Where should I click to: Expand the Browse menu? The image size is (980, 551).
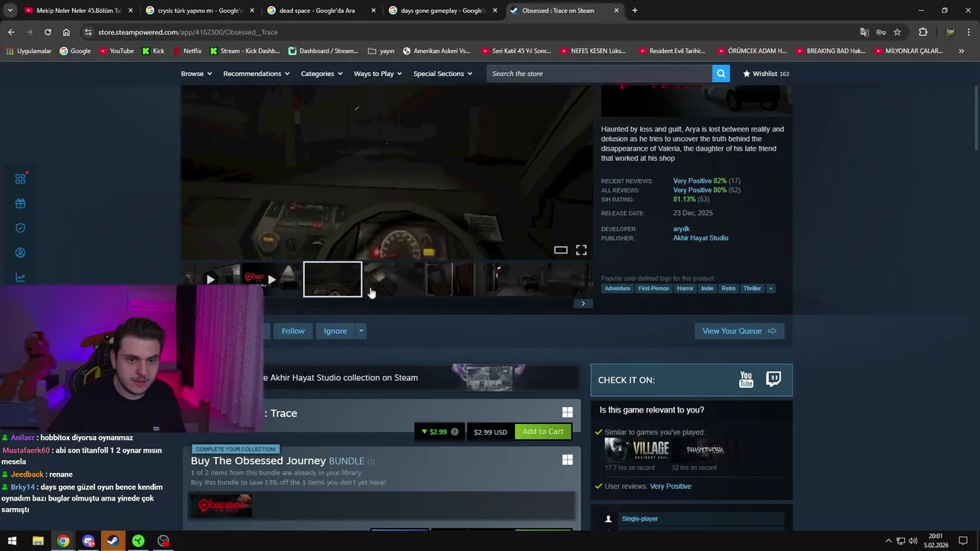pos(196,73)
